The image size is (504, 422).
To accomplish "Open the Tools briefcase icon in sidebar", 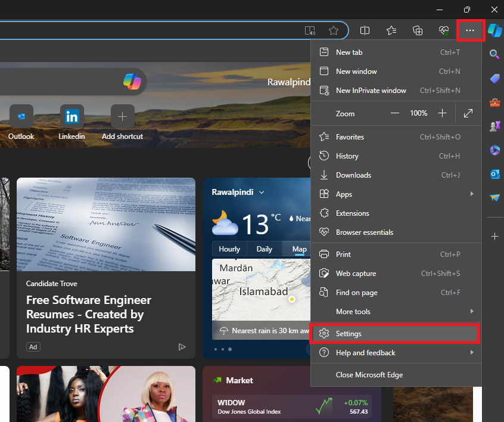I will [494, 103].
